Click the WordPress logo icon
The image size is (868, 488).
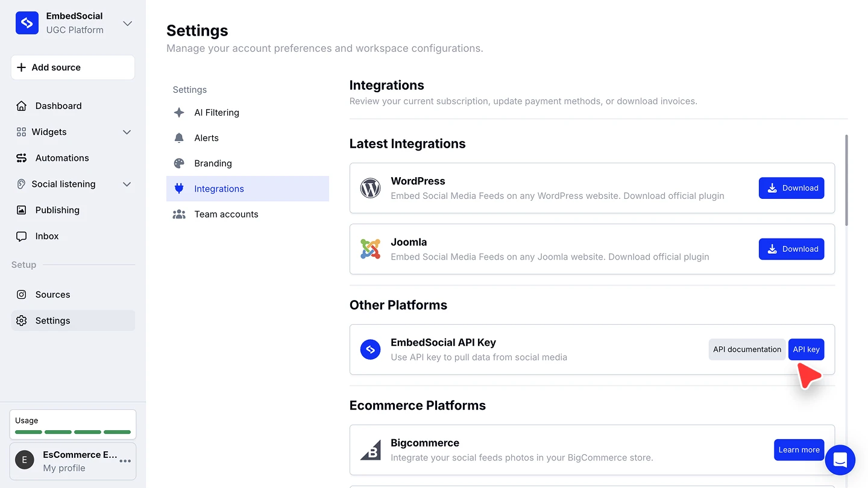tap(370, 188)
